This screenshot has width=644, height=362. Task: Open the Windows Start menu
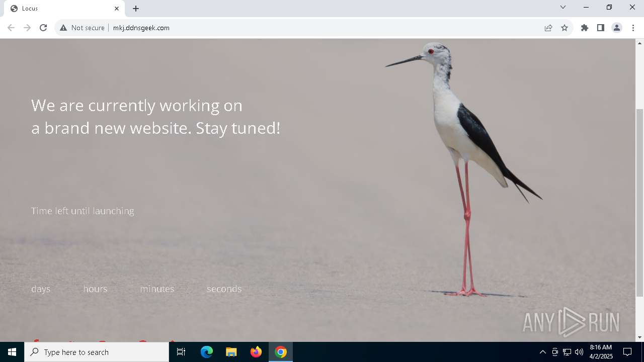click(x=12, y=352)
